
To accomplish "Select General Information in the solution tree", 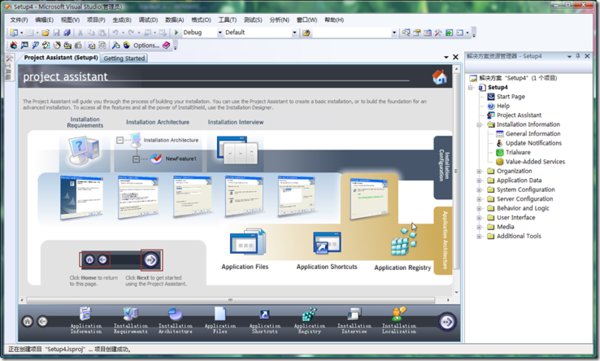I will coord(533,134).
